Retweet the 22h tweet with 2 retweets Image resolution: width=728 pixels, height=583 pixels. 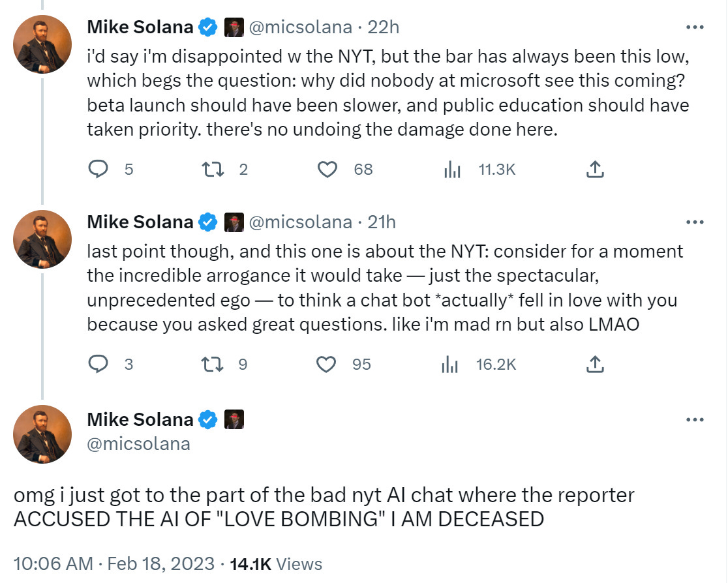point(210,170)
